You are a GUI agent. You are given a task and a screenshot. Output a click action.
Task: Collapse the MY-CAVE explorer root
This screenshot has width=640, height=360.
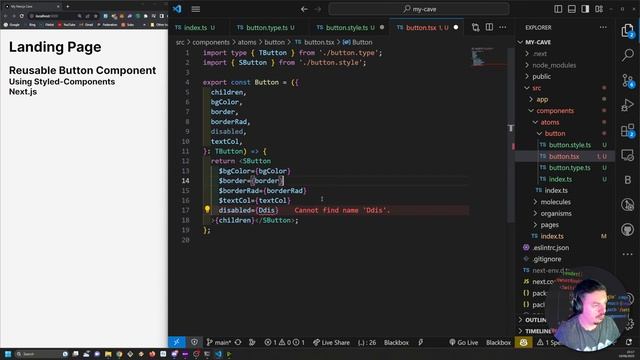(520, 42)
